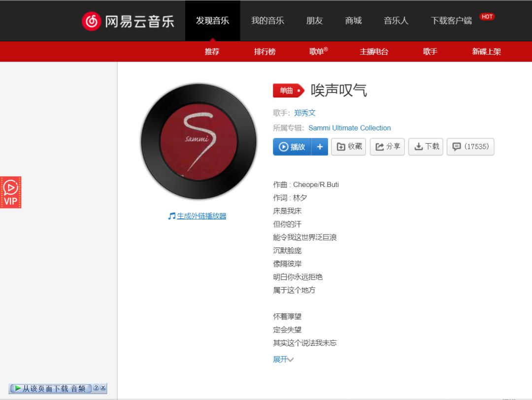Select the 排行榜 navigation item
Viewport: 532px width, 400px height.
pos(265,51)
